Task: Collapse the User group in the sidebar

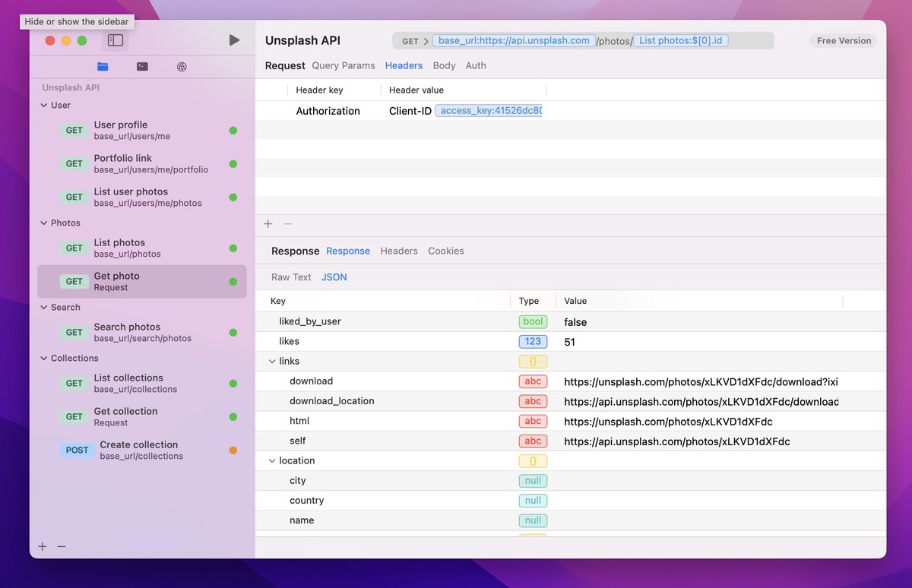Action: (43, 106)
